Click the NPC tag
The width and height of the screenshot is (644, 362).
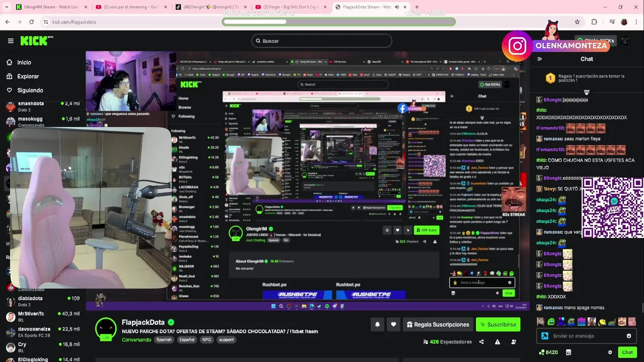pyautogui.click(x=207, y=340)
